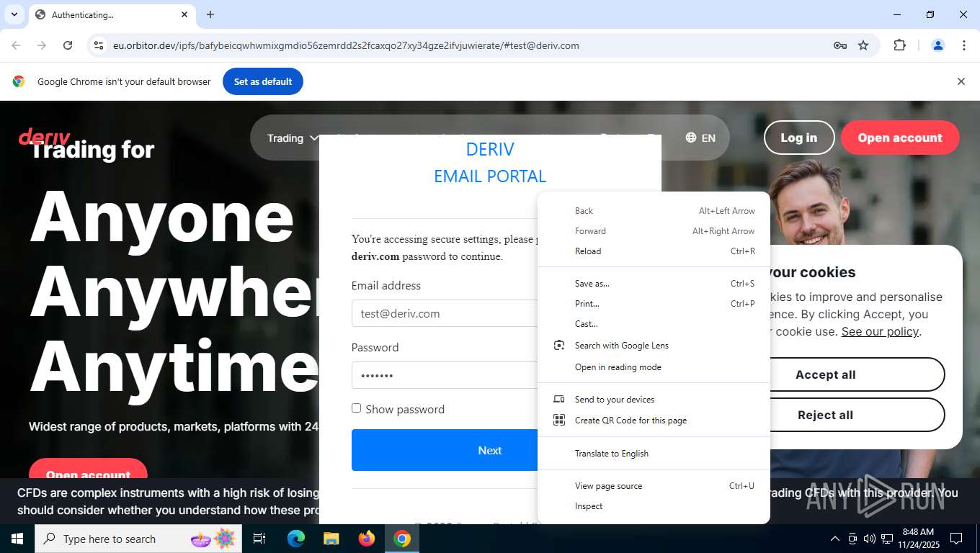Click the Log in button
This screenshot has width=980, height=553.
click(799, 138)
